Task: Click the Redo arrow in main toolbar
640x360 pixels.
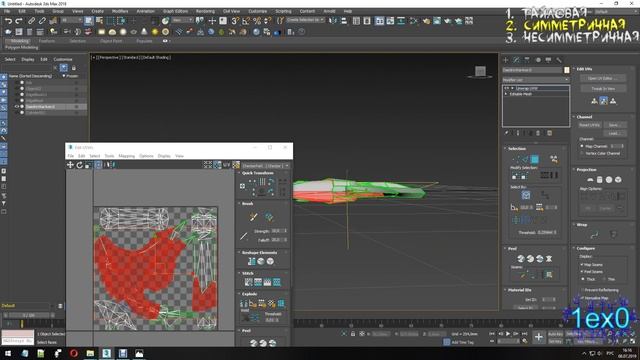Action: tap(19, 20)
